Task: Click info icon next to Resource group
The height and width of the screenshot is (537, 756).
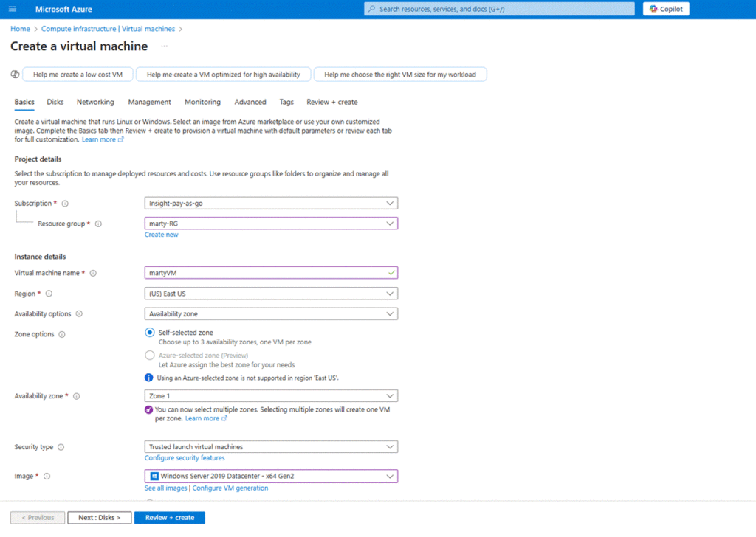Action: coord(98,224)
